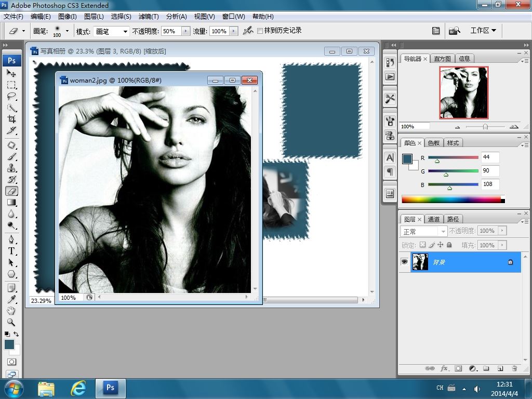
Task: Click the foreground color swatch in toolbox
Action: [9, 344]
